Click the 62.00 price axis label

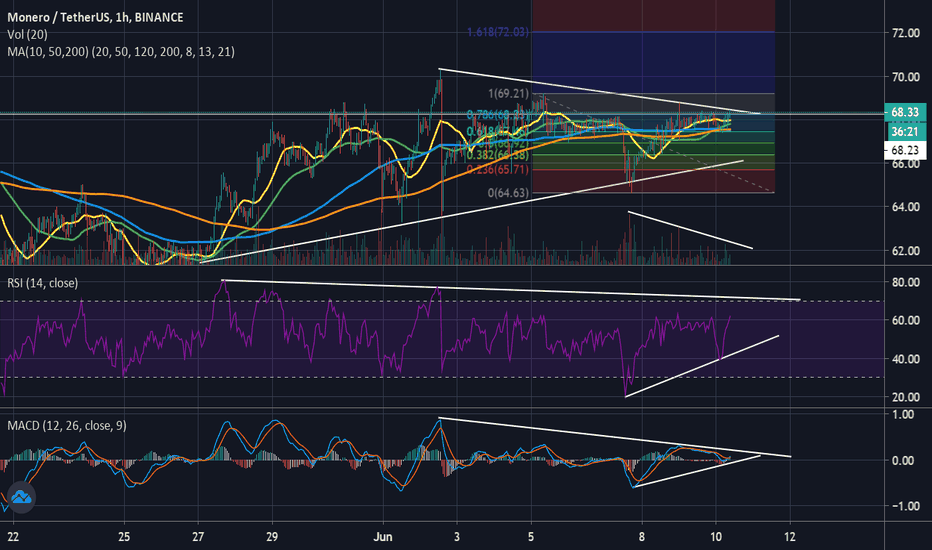tap(906, 250)
